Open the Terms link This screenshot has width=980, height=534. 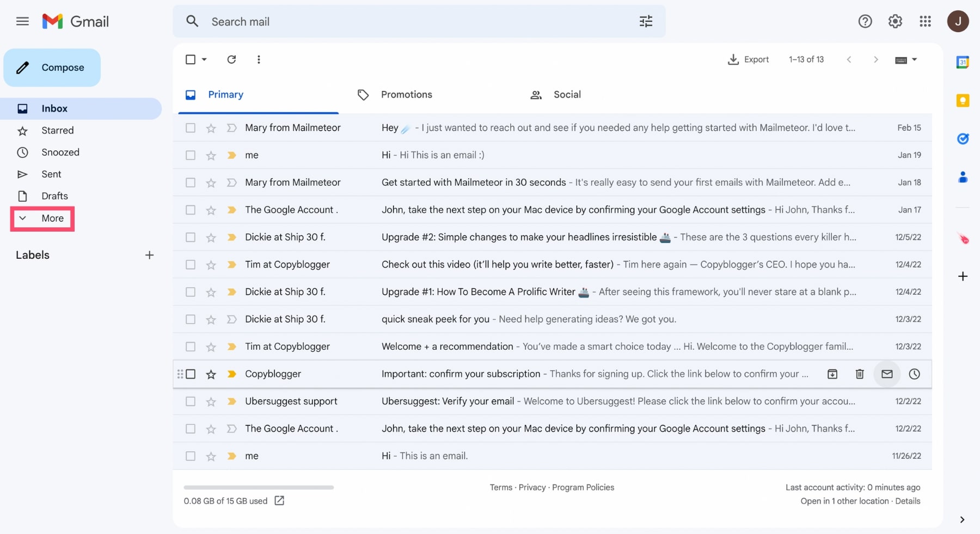(x=501, y=487)
